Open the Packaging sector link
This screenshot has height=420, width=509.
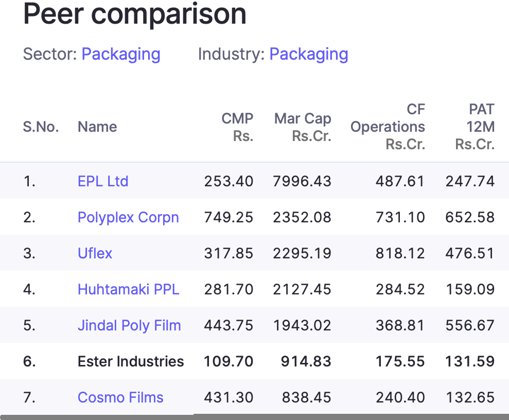click(x=121, y=54)
